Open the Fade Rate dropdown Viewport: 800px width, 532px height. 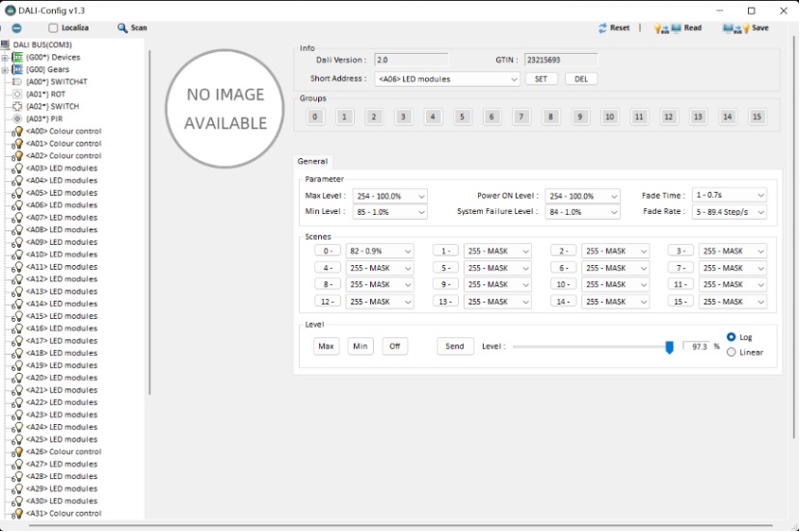[x=730, y=212]
